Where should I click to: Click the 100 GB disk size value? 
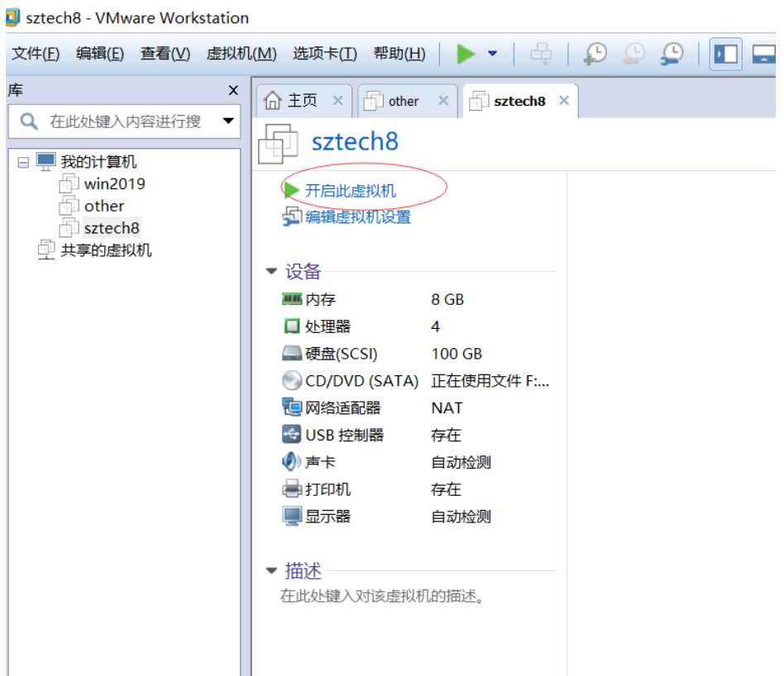pos(457,354)
